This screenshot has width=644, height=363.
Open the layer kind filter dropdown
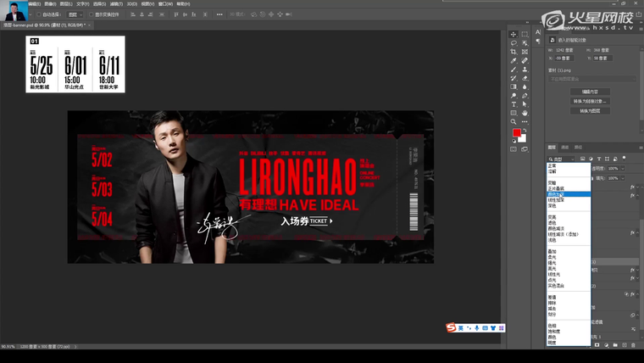562,159
